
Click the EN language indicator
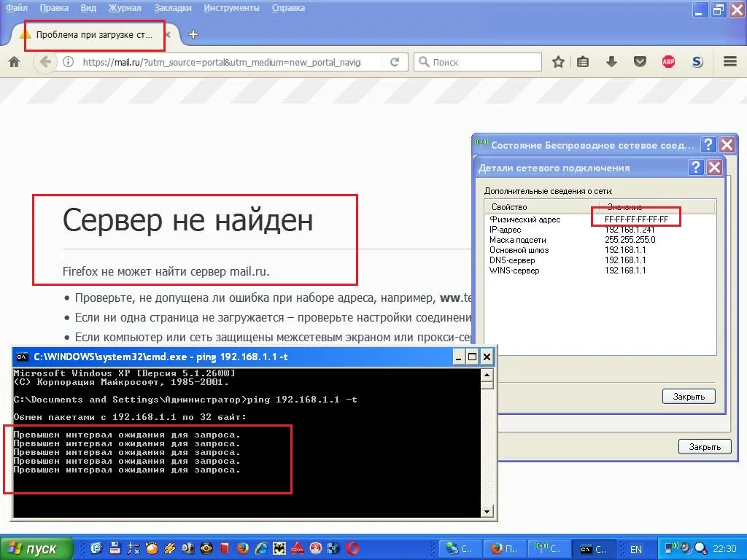pos(636,549)
